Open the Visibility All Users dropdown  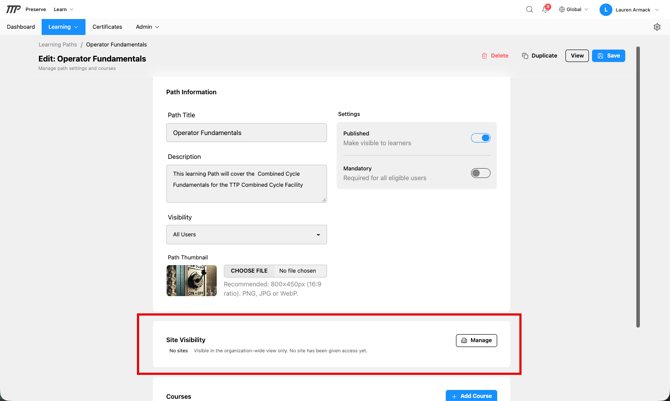pyautogui.click(x=247, y=235)
